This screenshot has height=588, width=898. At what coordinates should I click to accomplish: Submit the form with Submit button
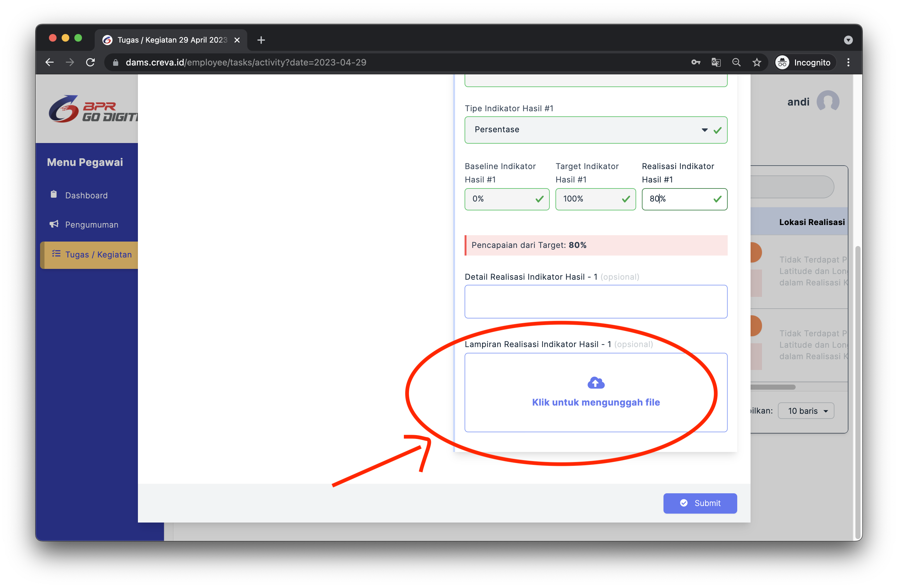pos(700,503)
